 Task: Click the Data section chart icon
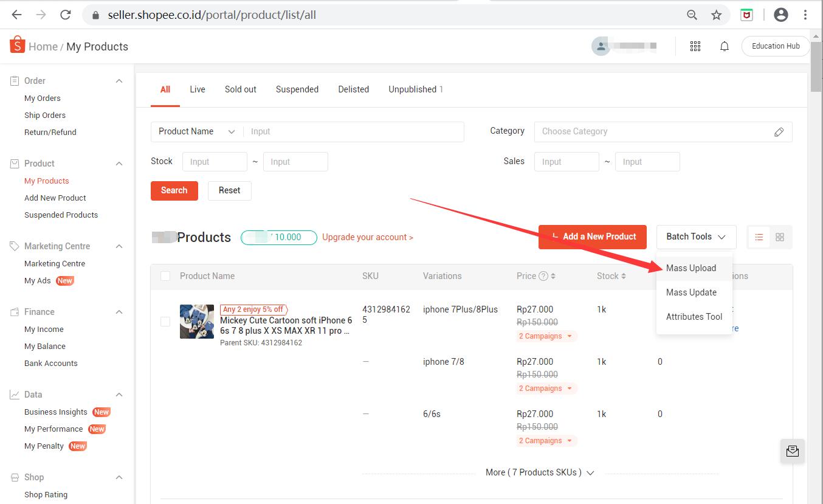pyautogui.click(x=15, y=395)
